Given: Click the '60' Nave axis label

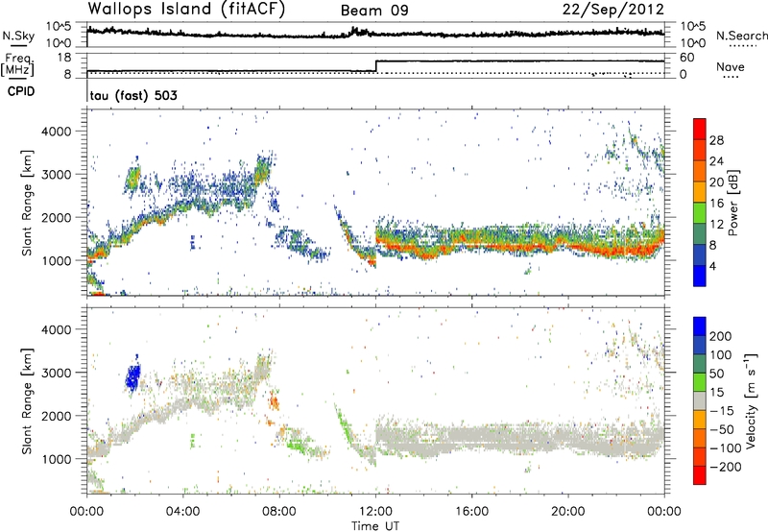Looking at the screenshot, I should (x=686, y=58).
